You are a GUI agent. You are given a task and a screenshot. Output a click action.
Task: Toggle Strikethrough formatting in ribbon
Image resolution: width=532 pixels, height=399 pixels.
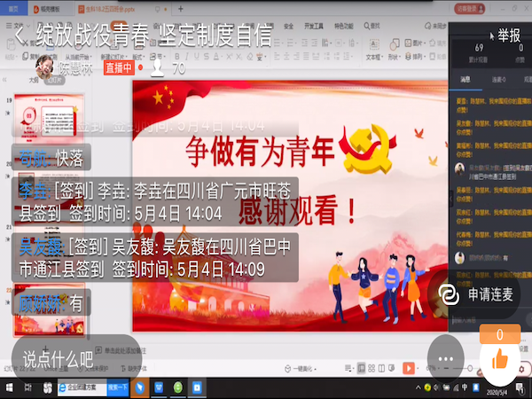tap(207, 57)
